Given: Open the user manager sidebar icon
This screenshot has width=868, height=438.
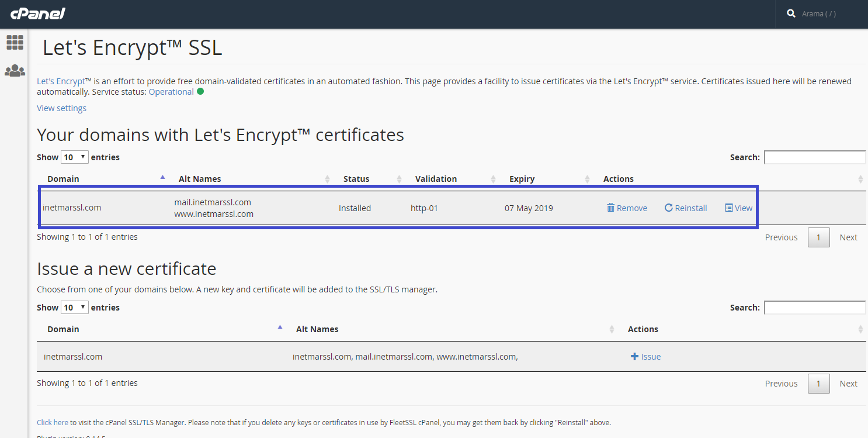Looking at the screenshot, I should [x=15, y=71].
